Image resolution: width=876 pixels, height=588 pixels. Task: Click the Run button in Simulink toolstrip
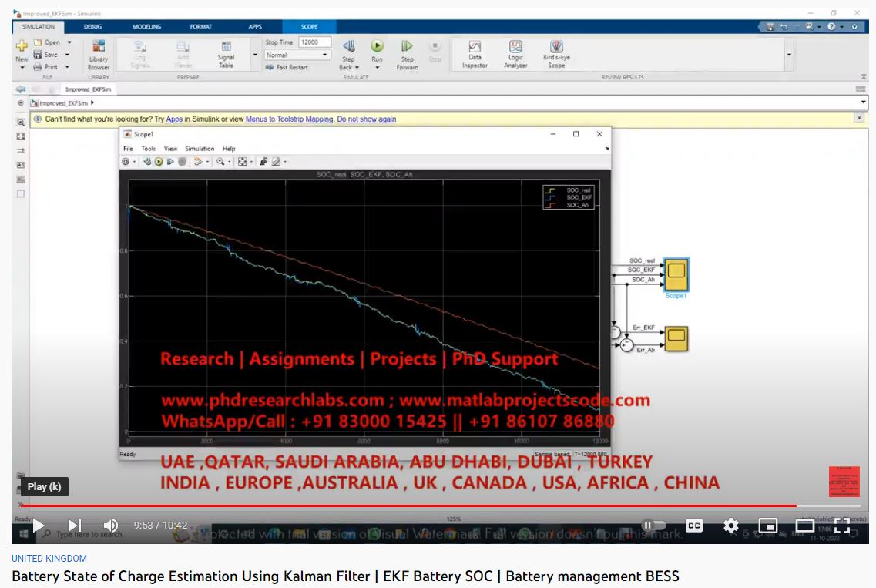click(x=377, y=47)
